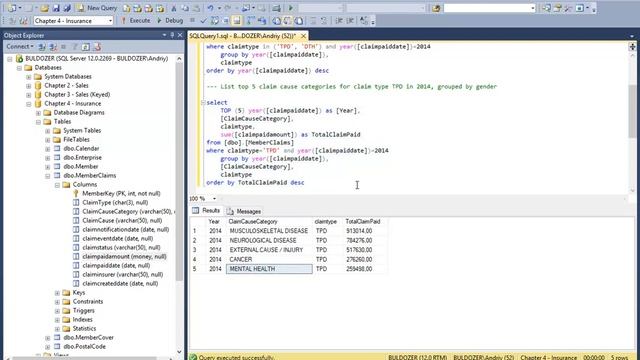Screen dimensions: 640x360
Task: Select the claiminsurer column
Action: [x=122, y=274]
